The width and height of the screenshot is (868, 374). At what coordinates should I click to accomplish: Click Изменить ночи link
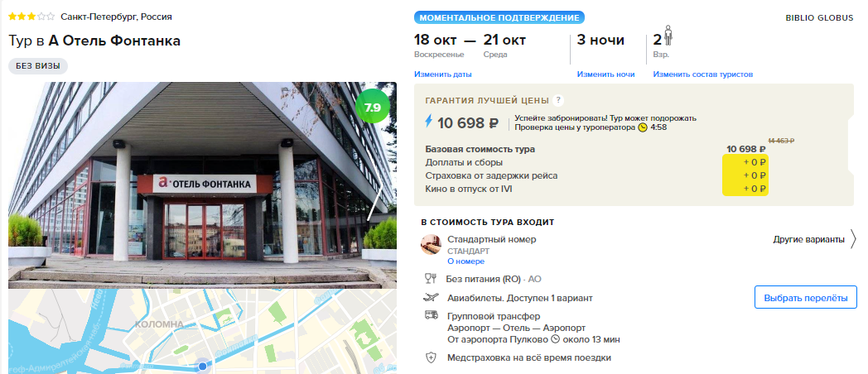[605, 74]
